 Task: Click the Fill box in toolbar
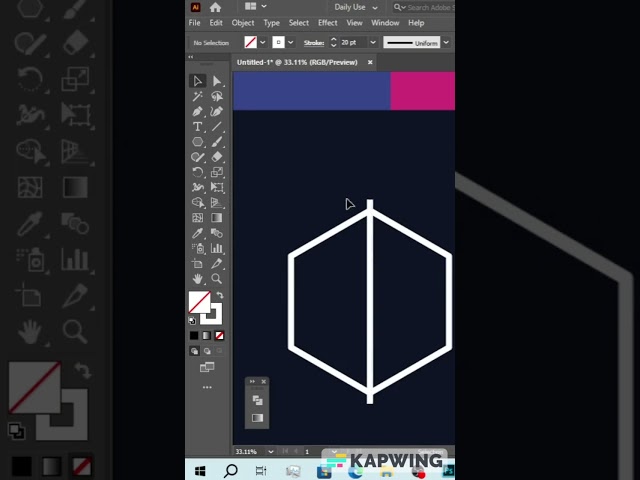(x=199, y=302)
